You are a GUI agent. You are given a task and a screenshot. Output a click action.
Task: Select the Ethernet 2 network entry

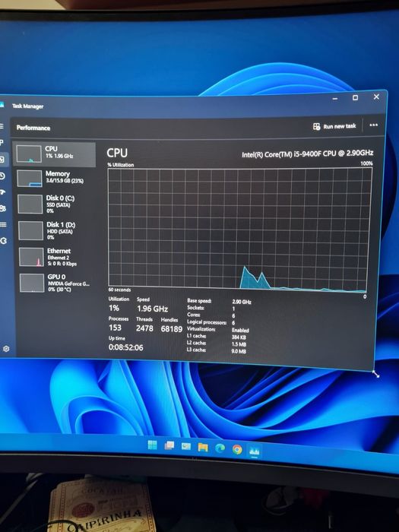pyautogui.click(x=57, y=257)
